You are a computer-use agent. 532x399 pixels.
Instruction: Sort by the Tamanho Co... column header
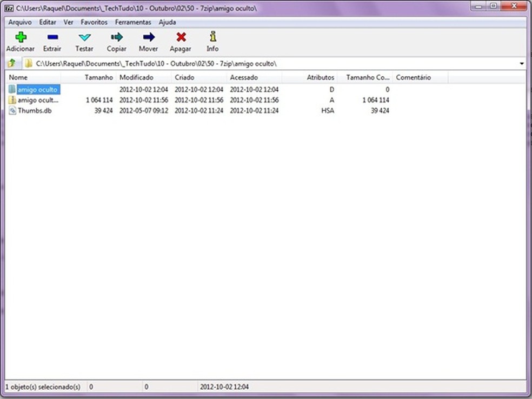(x=365, y=77)
